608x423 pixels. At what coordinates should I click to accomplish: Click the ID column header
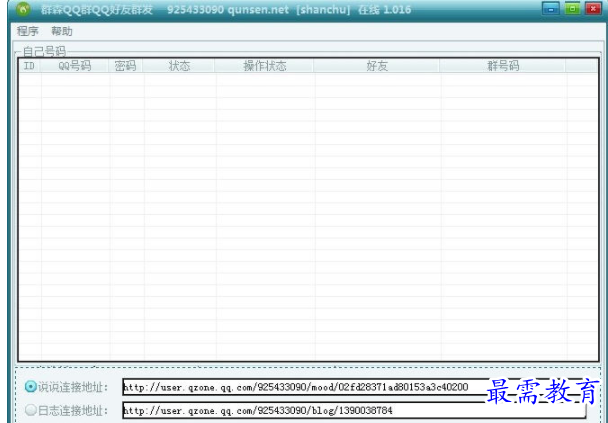pos(29,66)
